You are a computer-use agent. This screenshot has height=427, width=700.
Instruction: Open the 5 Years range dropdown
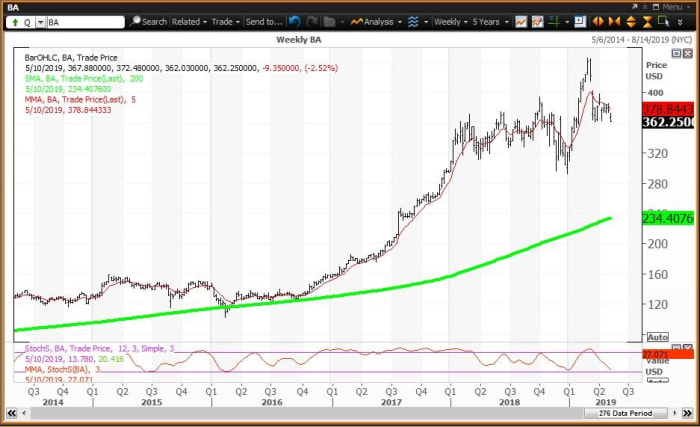coord(490,21)
